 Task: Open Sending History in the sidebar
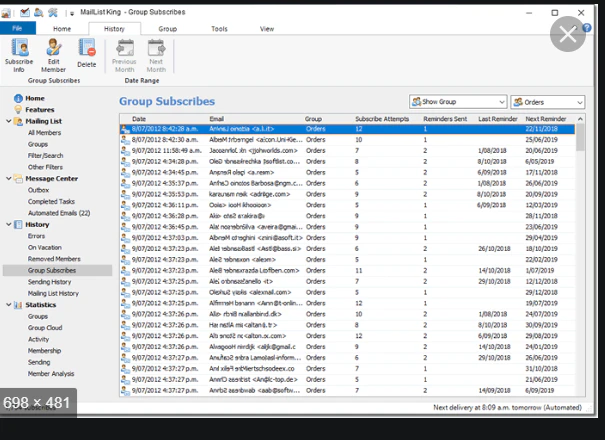pyautogui.click(x=52, y=282)
